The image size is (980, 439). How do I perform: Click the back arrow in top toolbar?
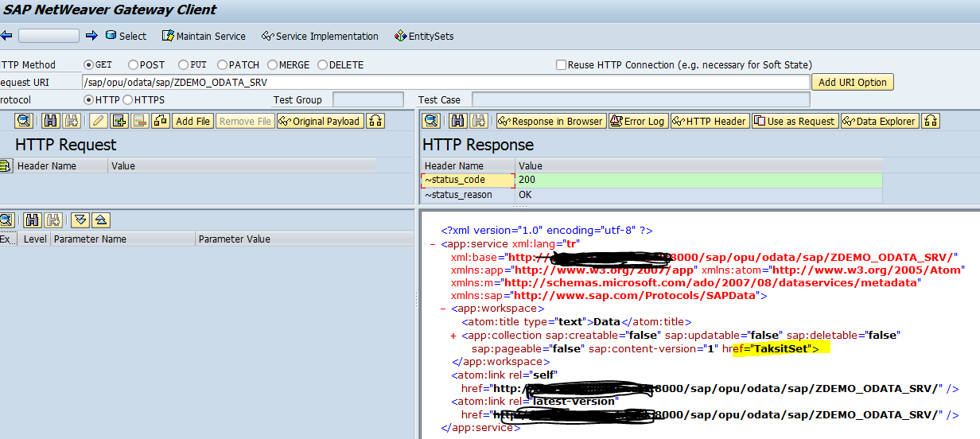coord(6,36)
